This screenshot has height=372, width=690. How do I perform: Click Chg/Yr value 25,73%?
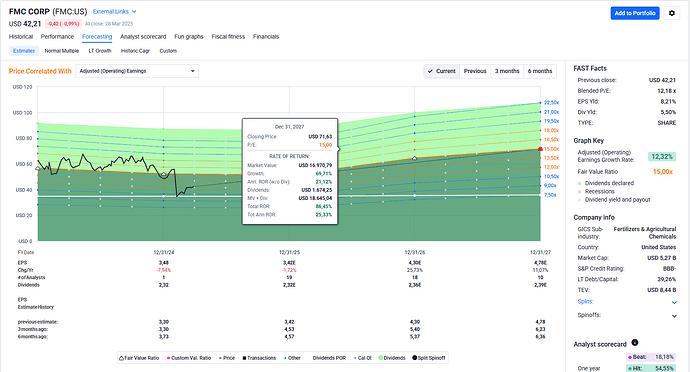[x=415, y=270]
